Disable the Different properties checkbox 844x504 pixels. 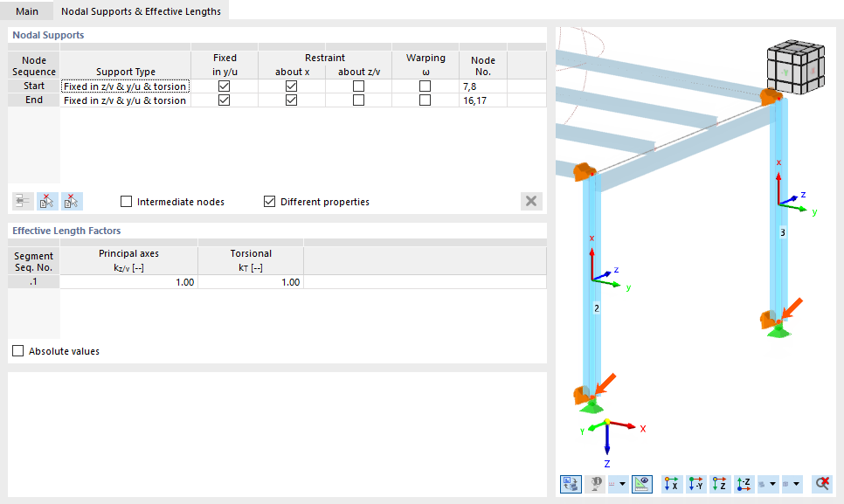(269, 201)
